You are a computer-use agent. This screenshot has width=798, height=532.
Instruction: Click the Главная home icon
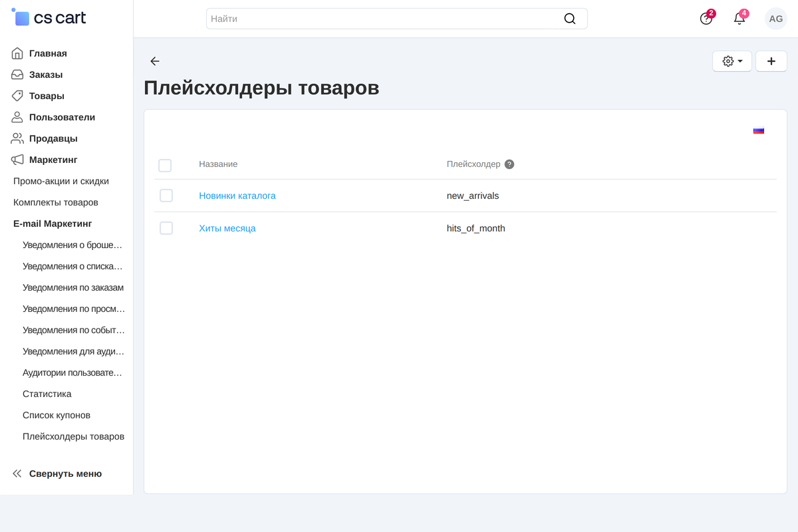point(17,53)
